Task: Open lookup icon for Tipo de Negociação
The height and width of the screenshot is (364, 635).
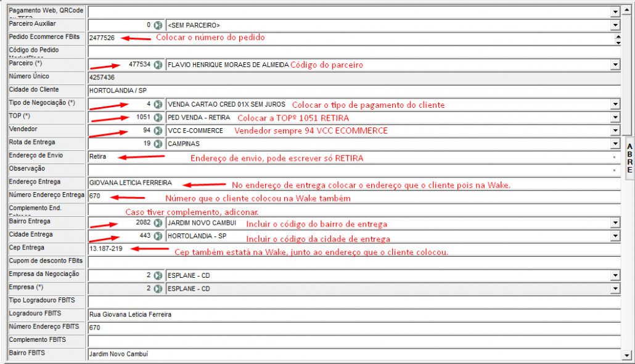Action: tap(158, 104)
